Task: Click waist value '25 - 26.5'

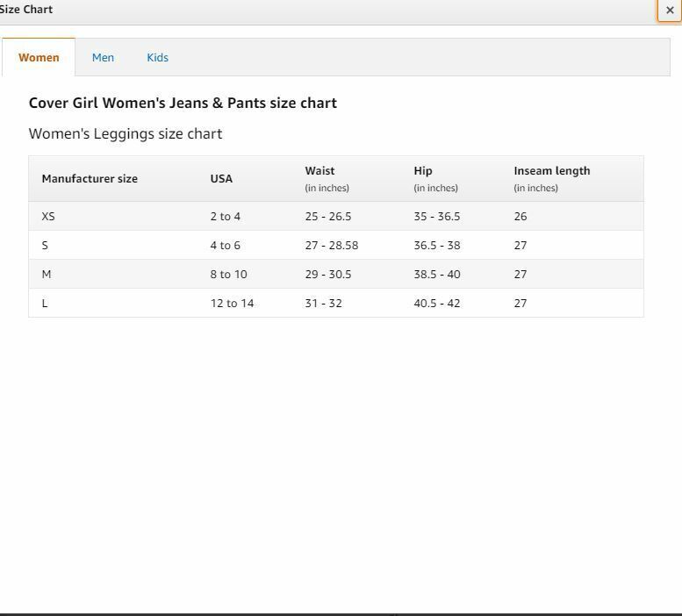Action: click(x=328, y=217)
